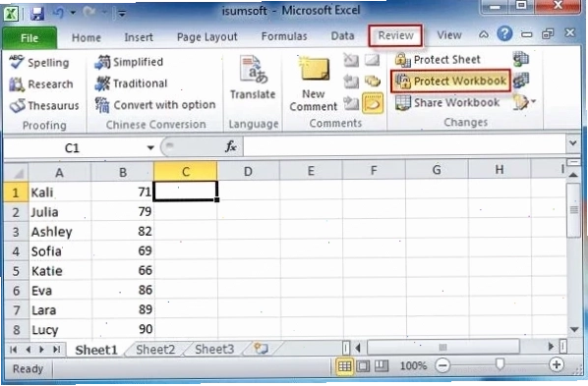Click Allow Users to Edit Ranges icon
Viewport: 588px width, 386px height.
tap(521, 81)
